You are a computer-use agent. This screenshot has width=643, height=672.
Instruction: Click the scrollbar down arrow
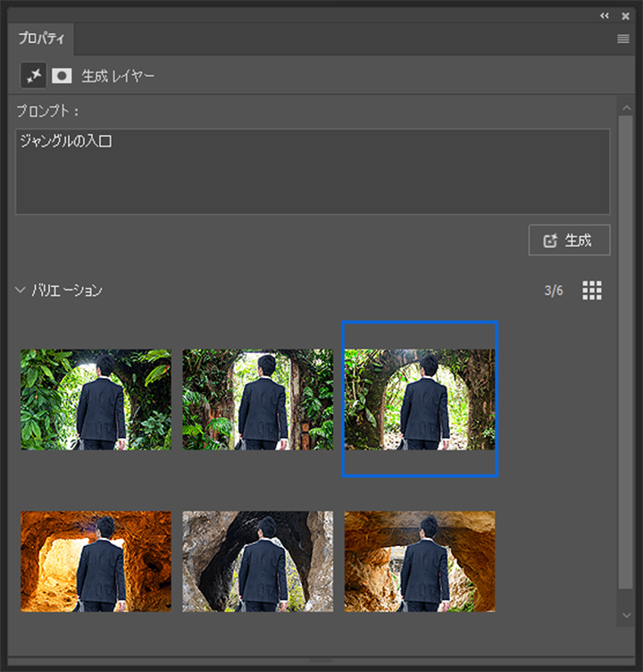[x=626, y=616]
